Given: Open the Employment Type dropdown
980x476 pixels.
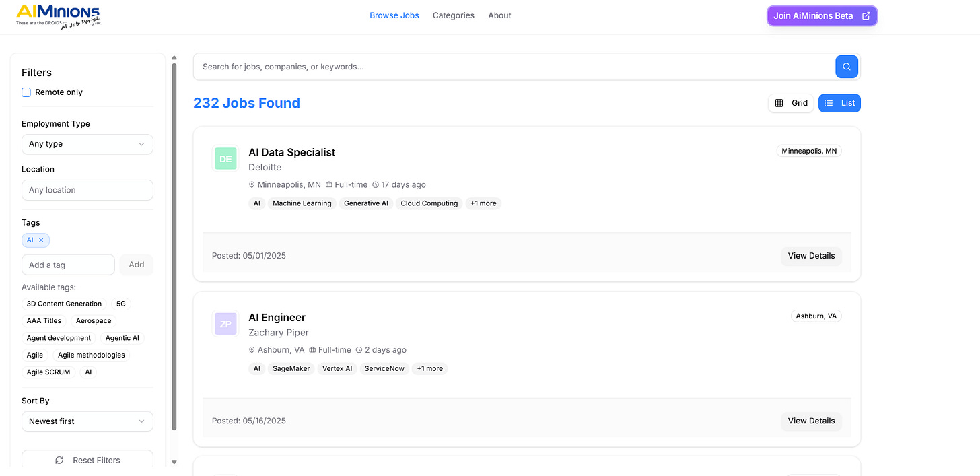Looking at the screenshot, I should tap(87, 144).
